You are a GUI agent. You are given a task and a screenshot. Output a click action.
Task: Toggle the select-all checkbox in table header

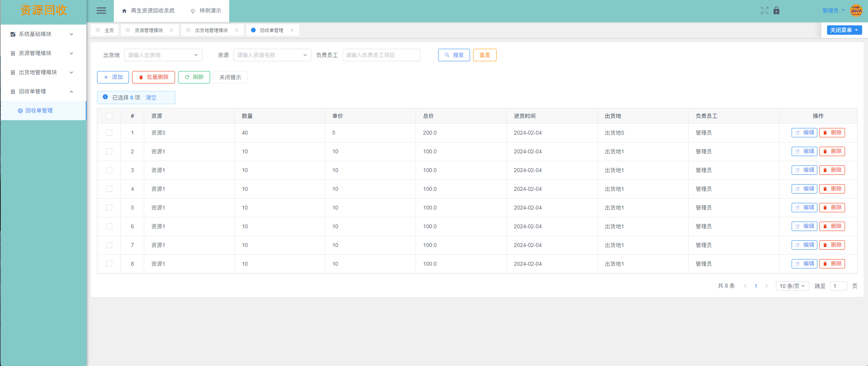click(x=109, y=116)
